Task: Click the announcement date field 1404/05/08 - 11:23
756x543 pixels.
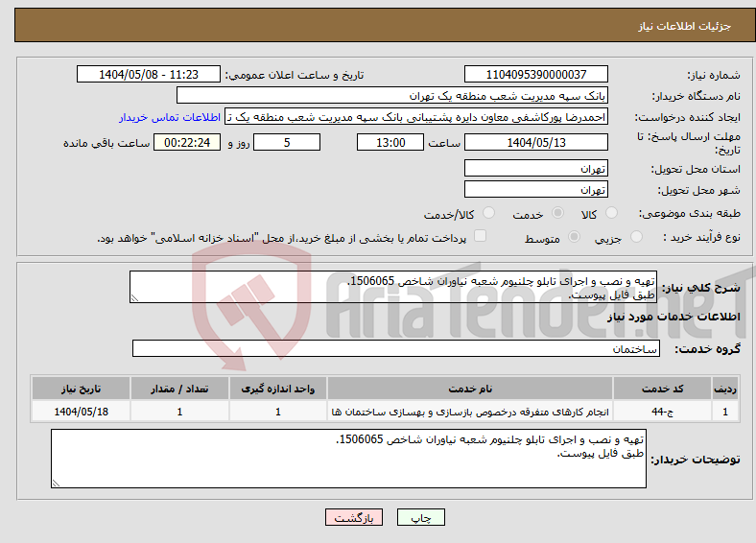Action: [x=149, y=74]
